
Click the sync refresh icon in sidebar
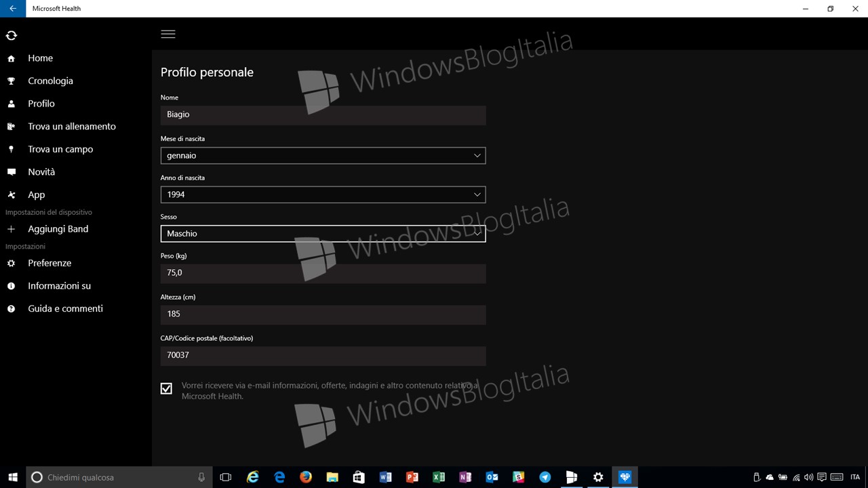pyautogui.click(x=11, y=35)
